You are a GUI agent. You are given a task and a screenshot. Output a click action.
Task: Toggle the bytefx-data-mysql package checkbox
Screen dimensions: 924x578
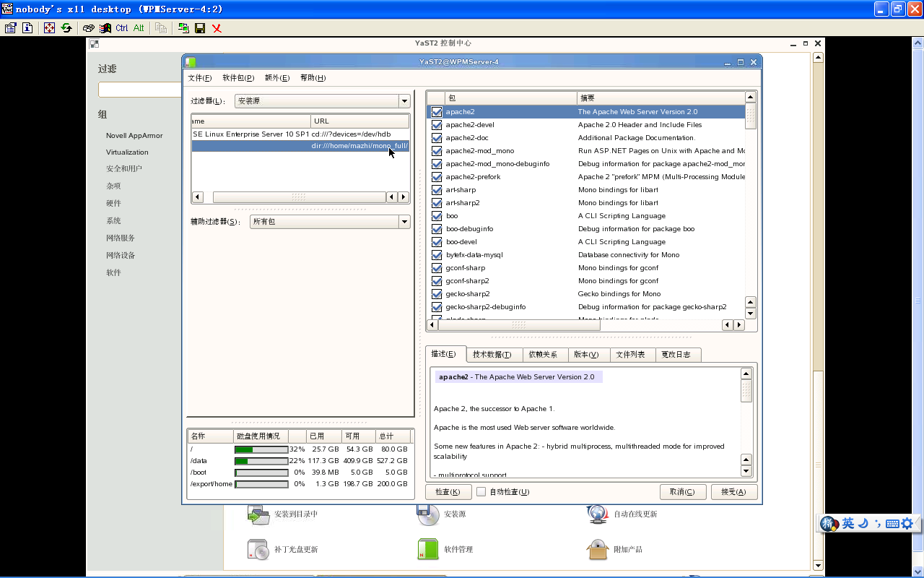[x=437, y=255]
